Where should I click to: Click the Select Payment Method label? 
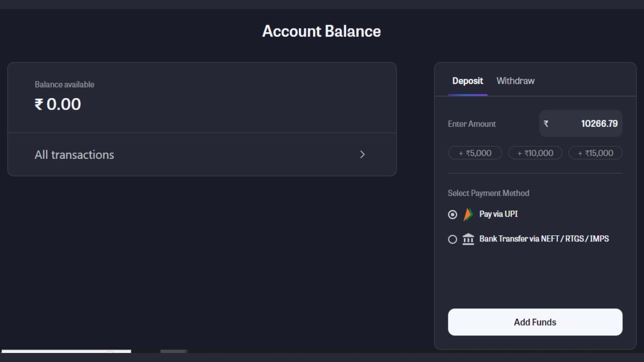[488, 193]
